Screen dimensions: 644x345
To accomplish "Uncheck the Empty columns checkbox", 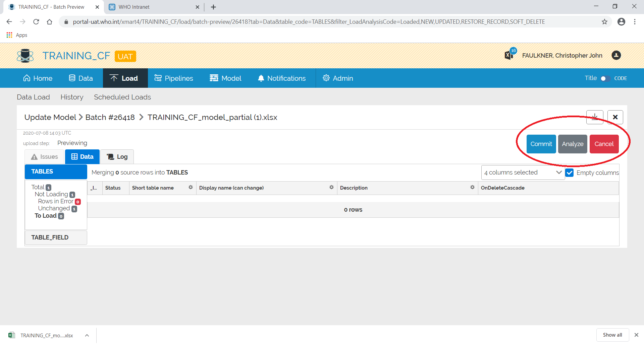I will [570, 172].
